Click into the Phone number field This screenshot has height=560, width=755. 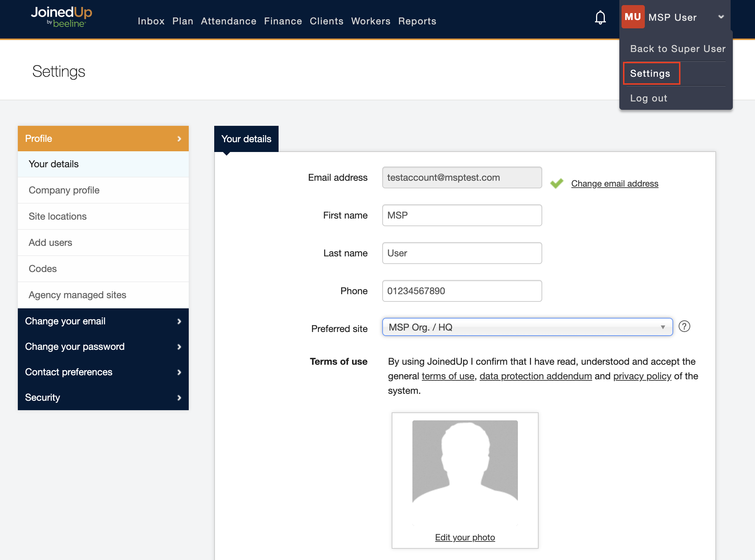point(462,291)
